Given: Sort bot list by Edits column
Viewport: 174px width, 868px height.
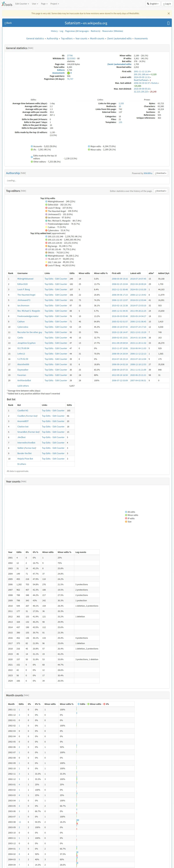Looking at the screenshot, I should (69, 405).
